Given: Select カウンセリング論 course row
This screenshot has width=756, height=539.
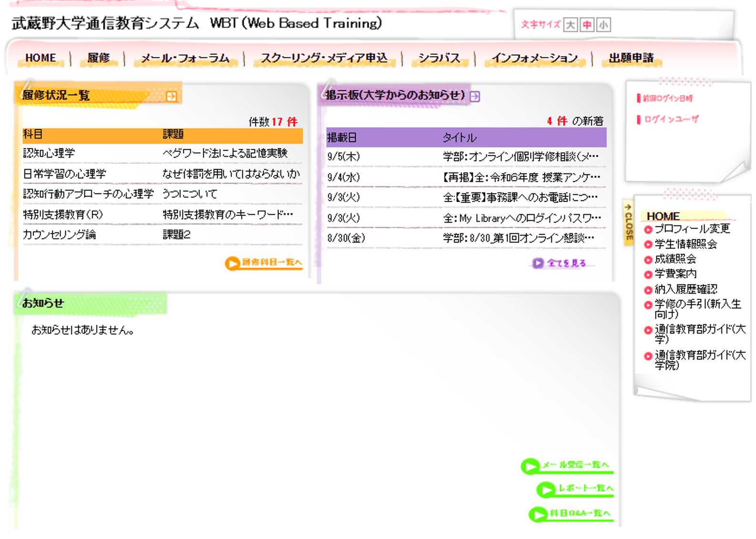Looking at the screenshot, I should [60, 235].
